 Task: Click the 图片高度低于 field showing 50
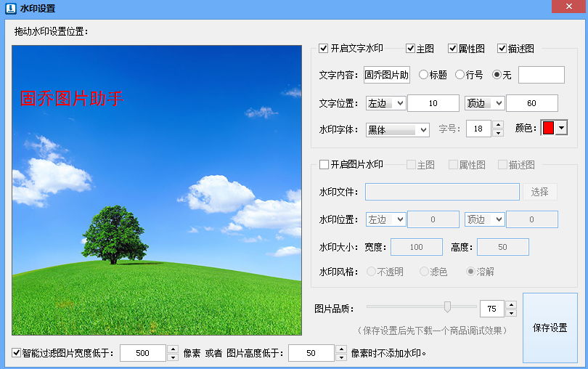tap(311, 353)
